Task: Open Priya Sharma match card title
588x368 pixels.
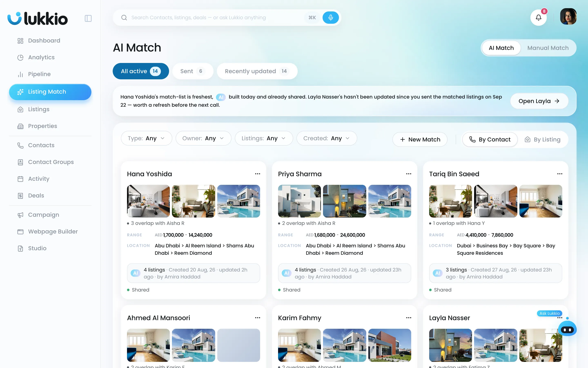Action: pyautogui.click(x=300, y=174)
